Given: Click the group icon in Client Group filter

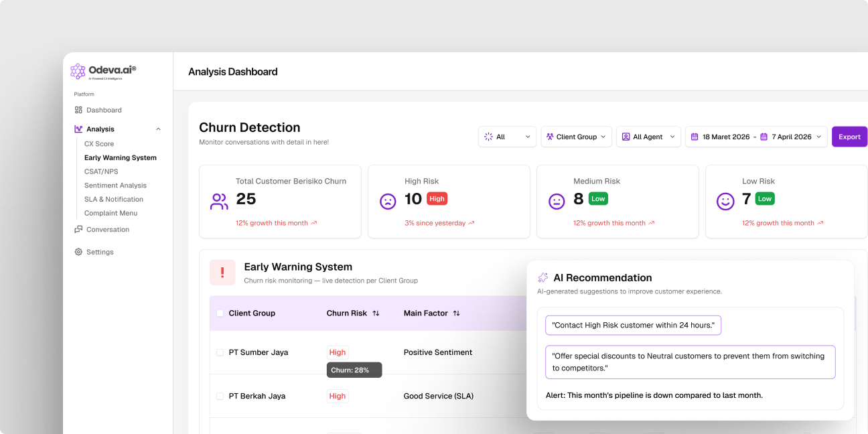Looking at the screenshot, I should pos(550,137).
